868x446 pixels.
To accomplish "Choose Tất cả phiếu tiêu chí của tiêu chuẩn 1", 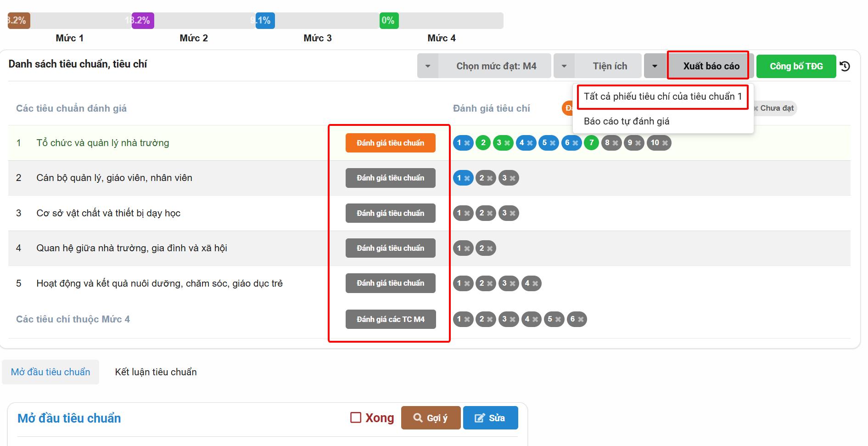I will [x=662, y=96].
